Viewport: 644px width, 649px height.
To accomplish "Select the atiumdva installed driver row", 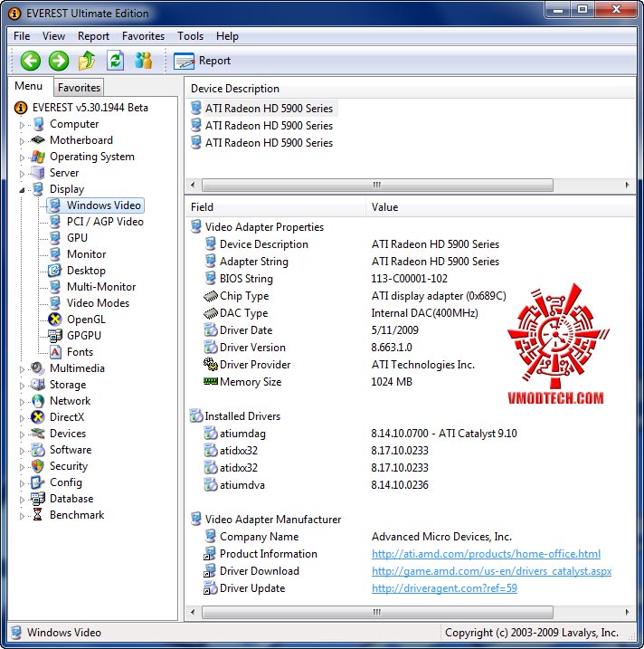I will point(410,484).
